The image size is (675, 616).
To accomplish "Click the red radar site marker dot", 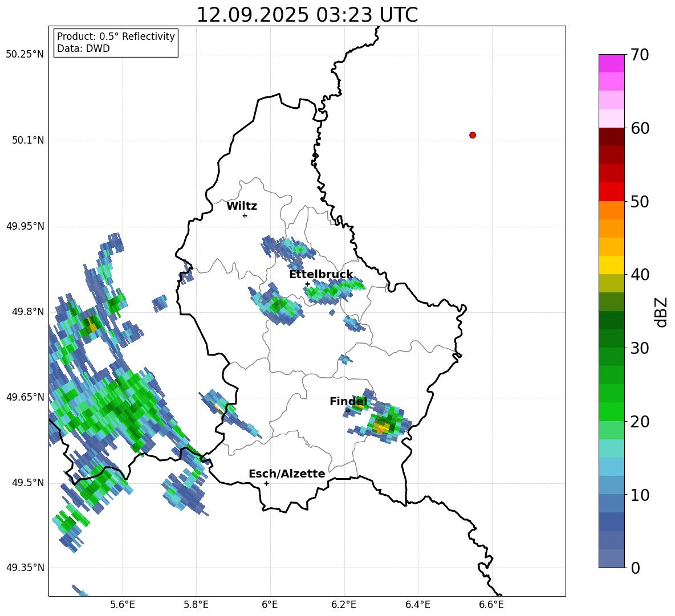I will coord(473,135).
